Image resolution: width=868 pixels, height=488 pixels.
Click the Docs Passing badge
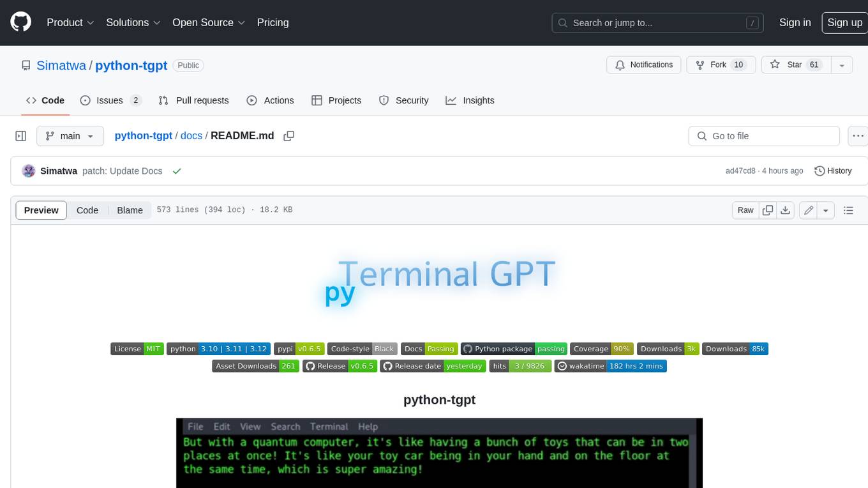(429, 349)
